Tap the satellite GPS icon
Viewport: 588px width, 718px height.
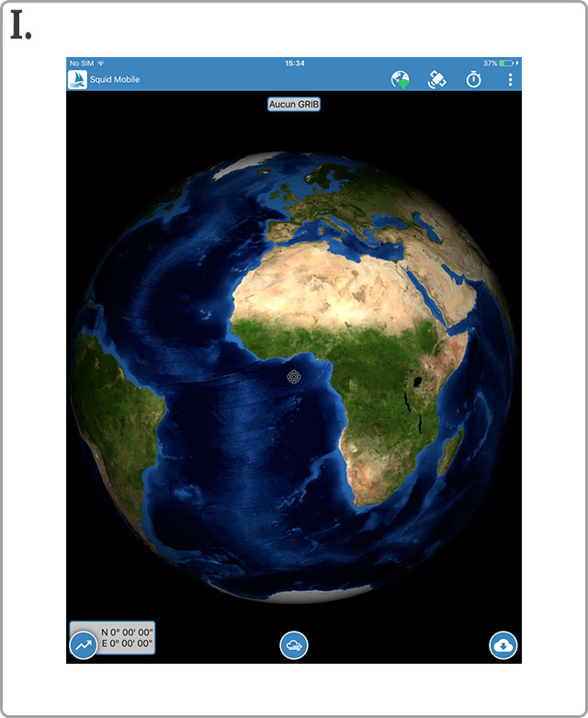(436, 80)
